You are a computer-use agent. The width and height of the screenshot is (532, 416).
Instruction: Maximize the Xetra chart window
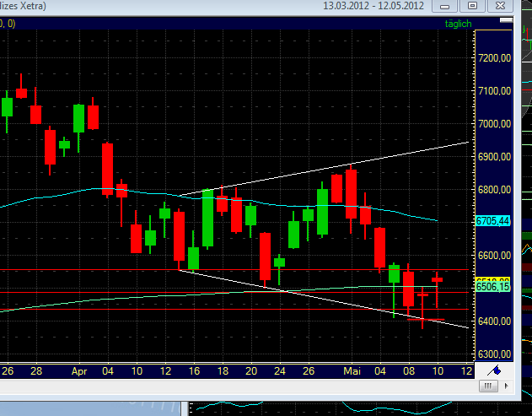coord(472,6)
